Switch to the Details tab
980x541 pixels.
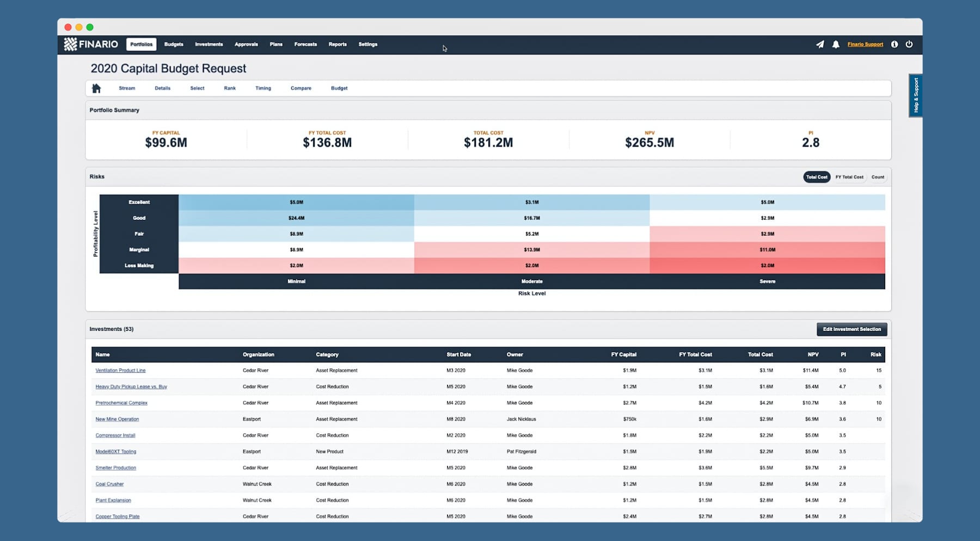162,88
